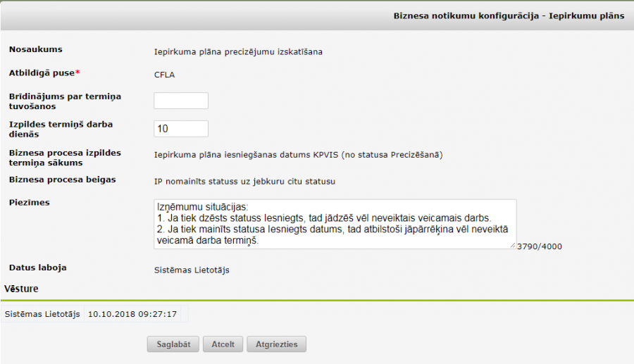Click the Biznesa procesa beigas label
The height and width of the screenshot is (364, 634).
62,180
